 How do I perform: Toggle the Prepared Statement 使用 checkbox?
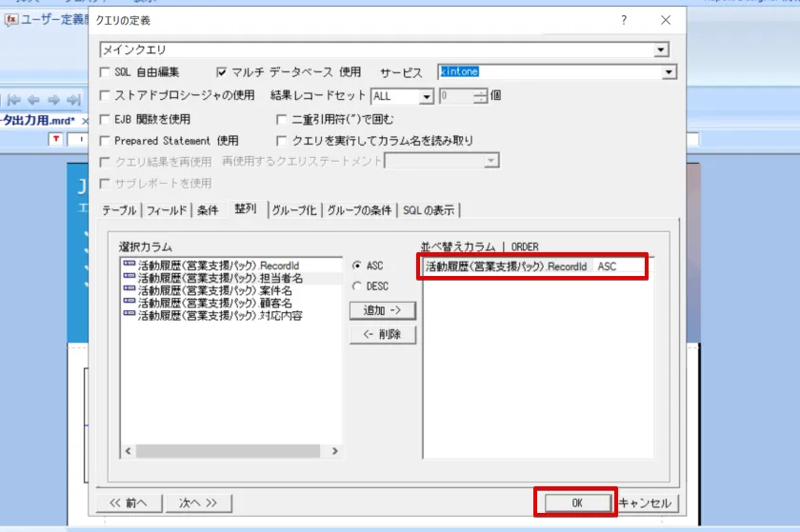[x=106, y=141]
